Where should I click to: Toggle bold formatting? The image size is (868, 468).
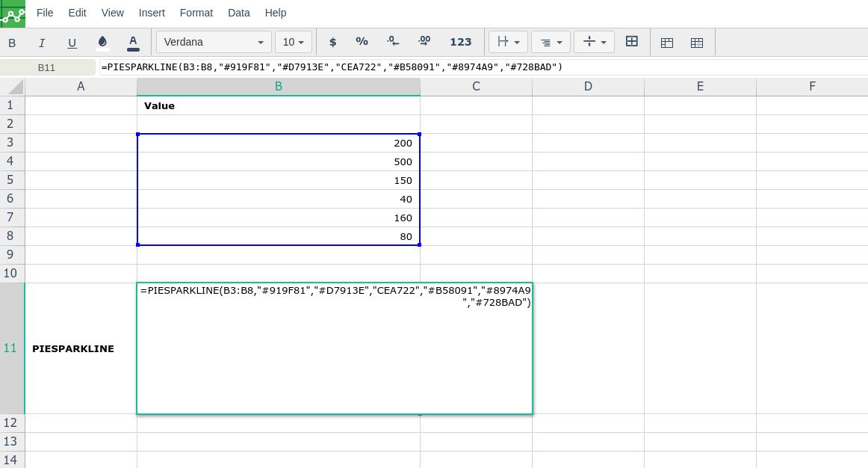point(12,43)
